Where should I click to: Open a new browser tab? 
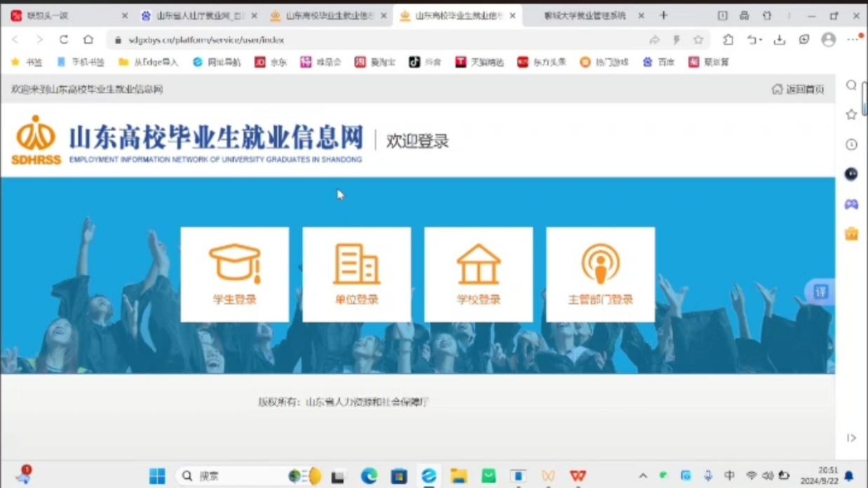point(663,15)
